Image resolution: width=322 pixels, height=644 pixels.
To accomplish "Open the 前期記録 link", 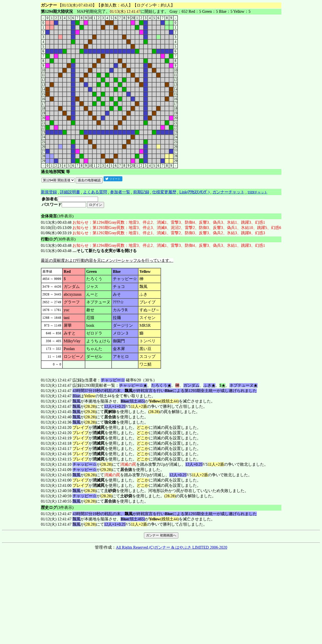I will 141,192.
